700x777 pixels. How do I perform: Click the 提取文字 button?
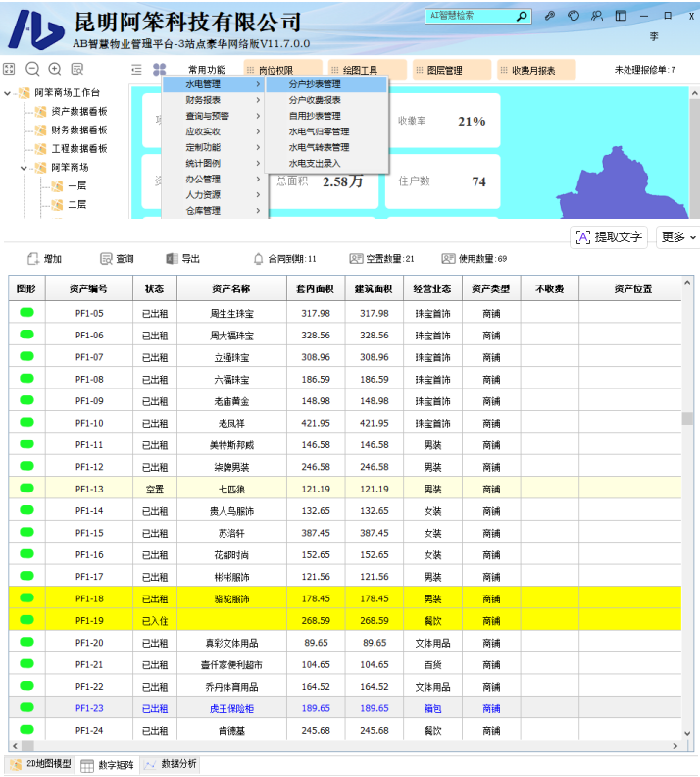(x=609, y=237)
